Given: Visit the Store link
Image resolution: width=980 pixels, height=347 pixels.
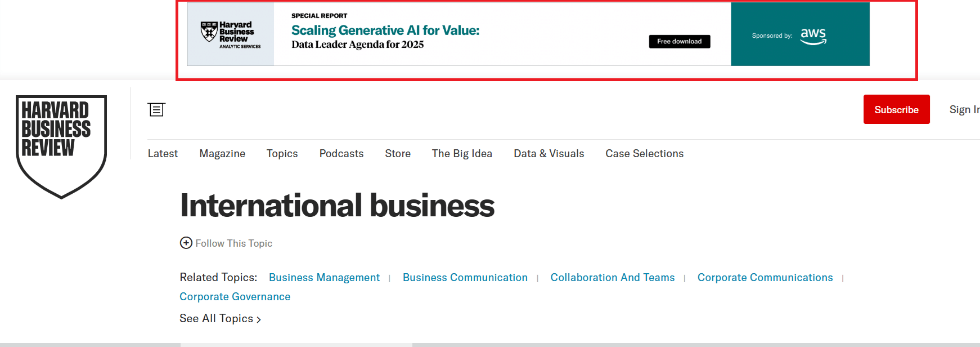Looking at the screenshot, I should pos(398,154).
